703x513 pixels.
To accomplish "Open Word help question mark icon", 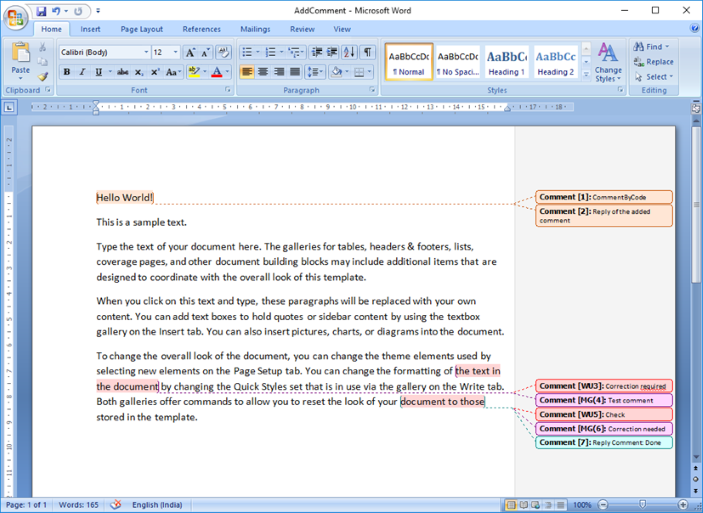I will pos(694,28).
